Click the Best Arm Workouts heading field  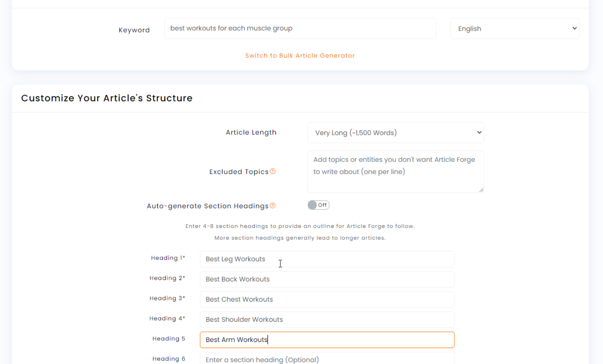click(x=327, y=340)
